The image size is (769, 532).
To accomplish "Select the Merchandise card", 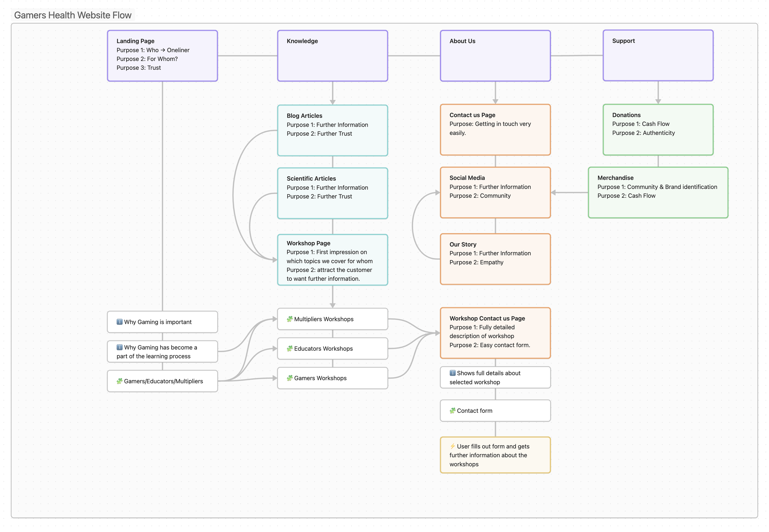I will pyautogui.click(x=658, y=193).
